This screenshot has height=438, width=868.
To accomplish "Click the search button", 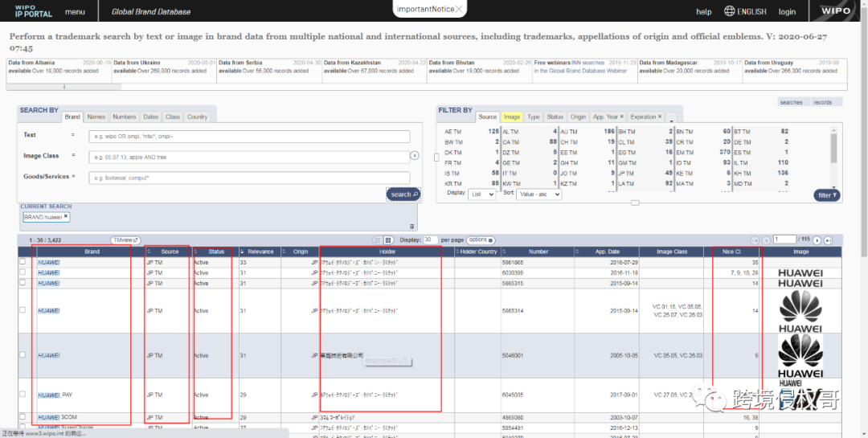I will pyautogui.click(x=403, y=194).
